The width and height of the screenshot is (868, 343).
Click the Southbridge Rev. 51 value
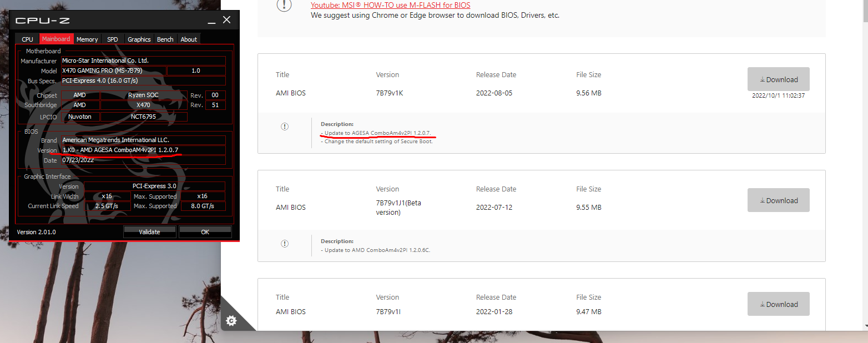pos(215,105)
